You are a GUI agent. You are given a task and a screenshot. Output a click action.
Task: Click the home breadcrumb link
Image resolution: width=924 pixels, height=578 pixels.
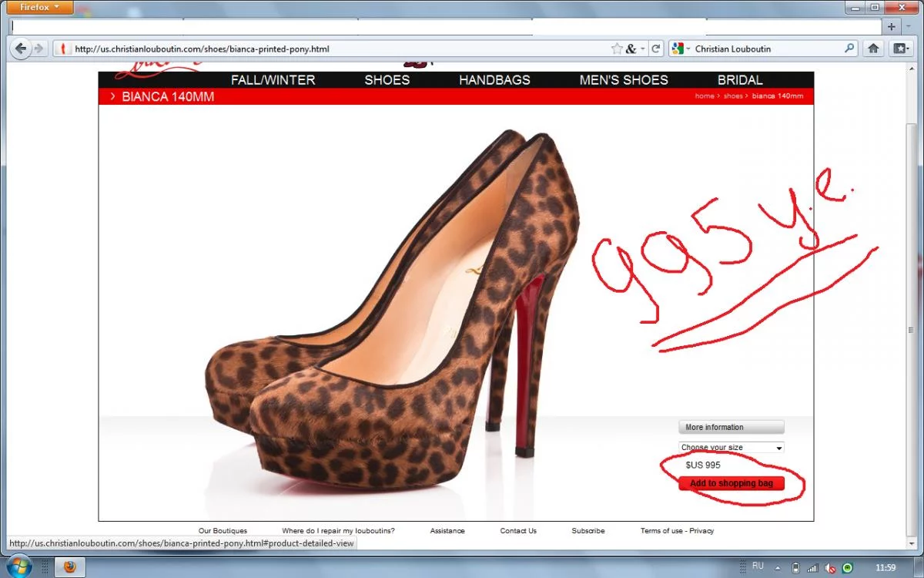704,96
